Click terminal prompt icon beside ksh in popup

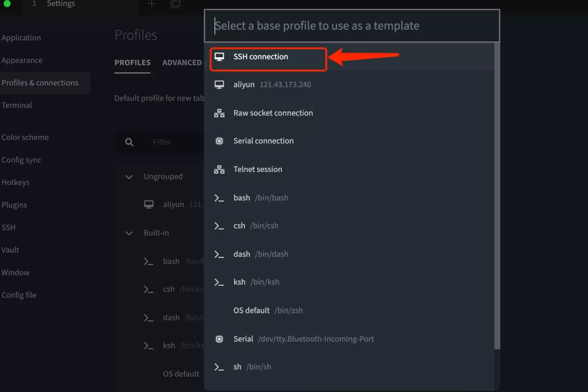tap(219, 283)
